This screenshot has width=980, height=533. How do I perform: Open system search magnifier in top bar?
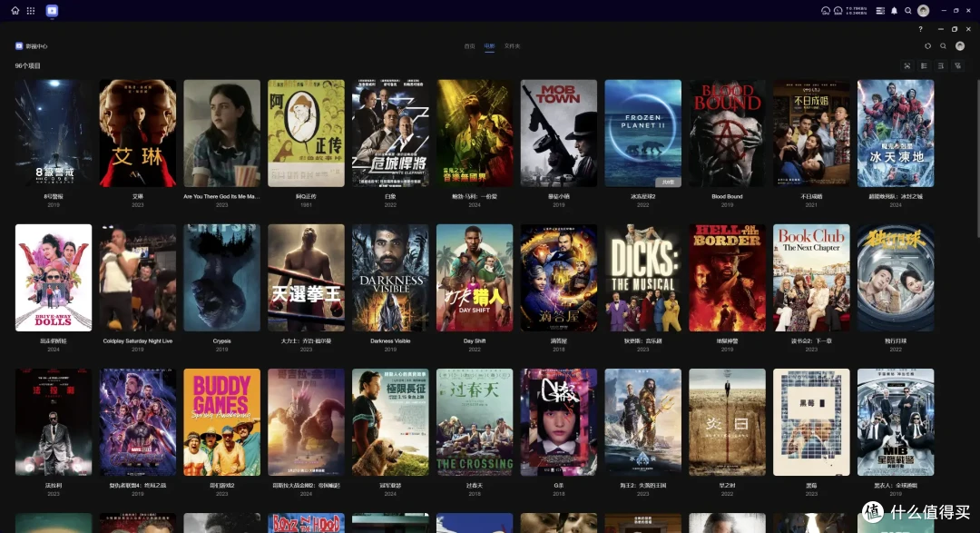click(908, 11)
